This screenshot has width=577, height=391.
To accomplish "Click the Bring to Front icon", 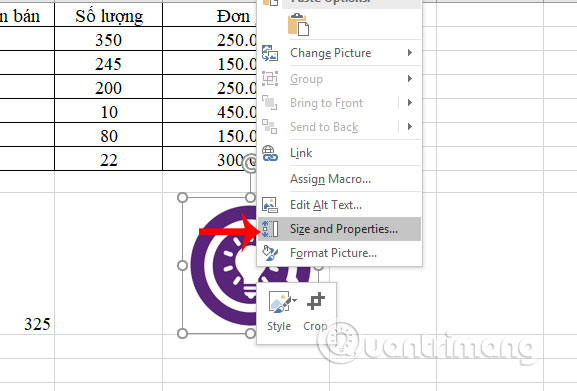I will (269, 103).
